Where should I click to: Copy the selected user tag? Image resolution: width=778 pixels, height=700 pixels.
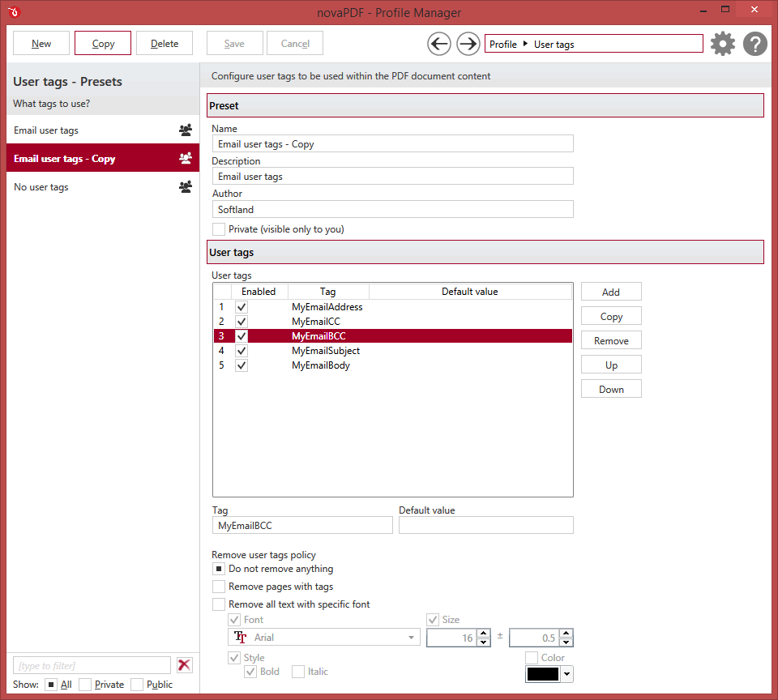(x=611, y=316)
